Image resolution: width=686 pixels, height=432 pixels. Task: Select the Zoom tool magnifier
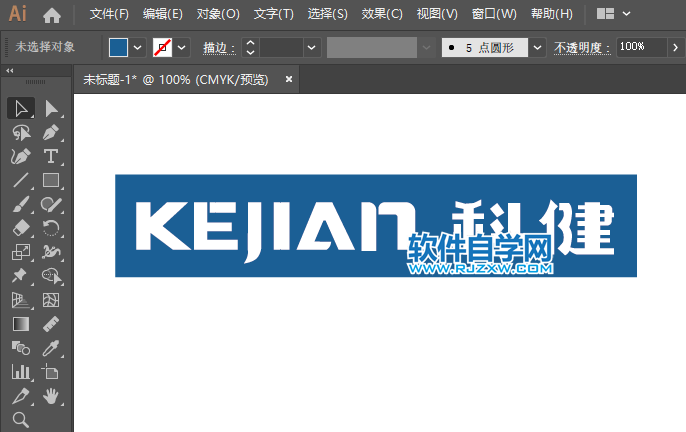(20, 421)
